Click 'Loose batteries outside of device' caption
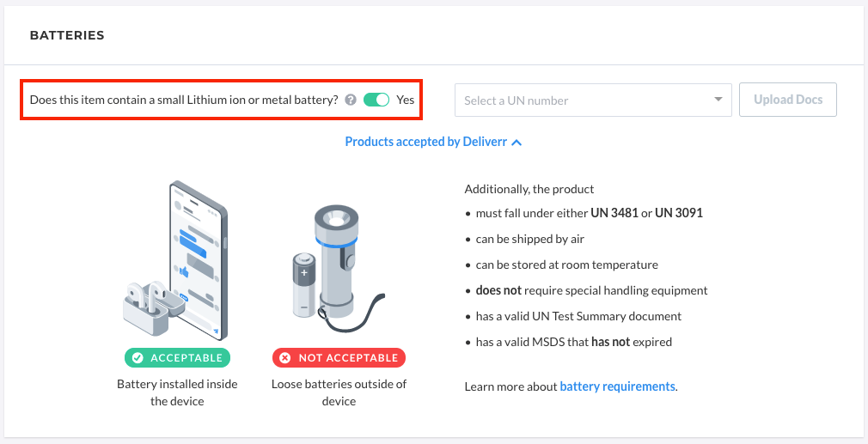 339,392
